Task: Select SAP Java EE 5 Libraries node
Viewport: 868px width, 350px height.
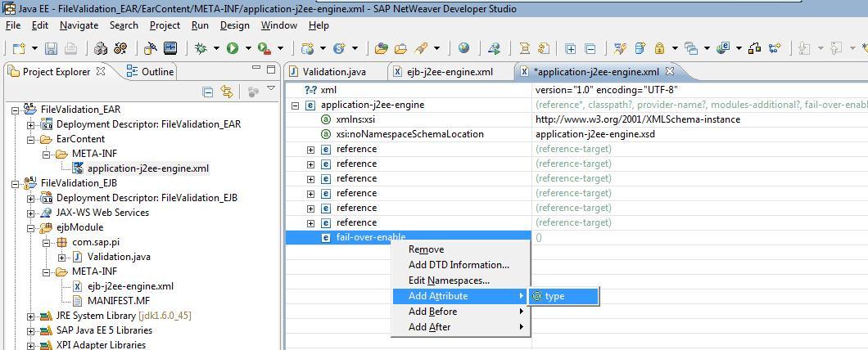Action: pos(103,330)
